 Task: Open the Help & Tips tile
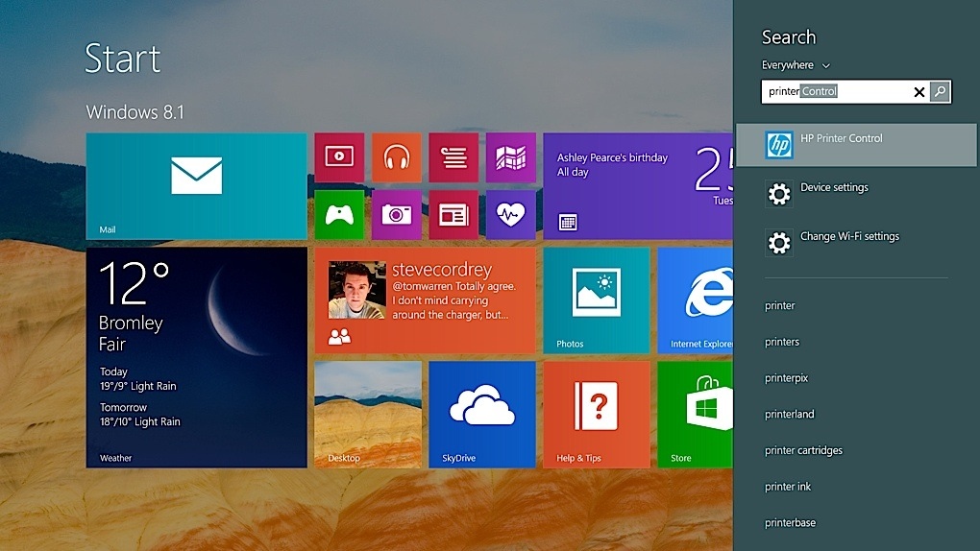click(x=597, y=414)
